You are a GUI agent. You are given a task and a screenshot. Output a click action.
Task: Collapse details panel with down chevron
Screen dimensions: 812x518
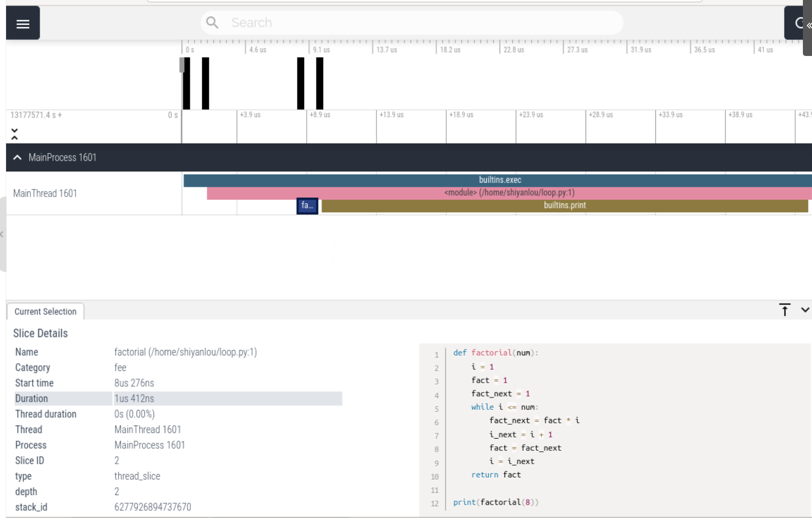pyautogui.click(x=805, y=310)
